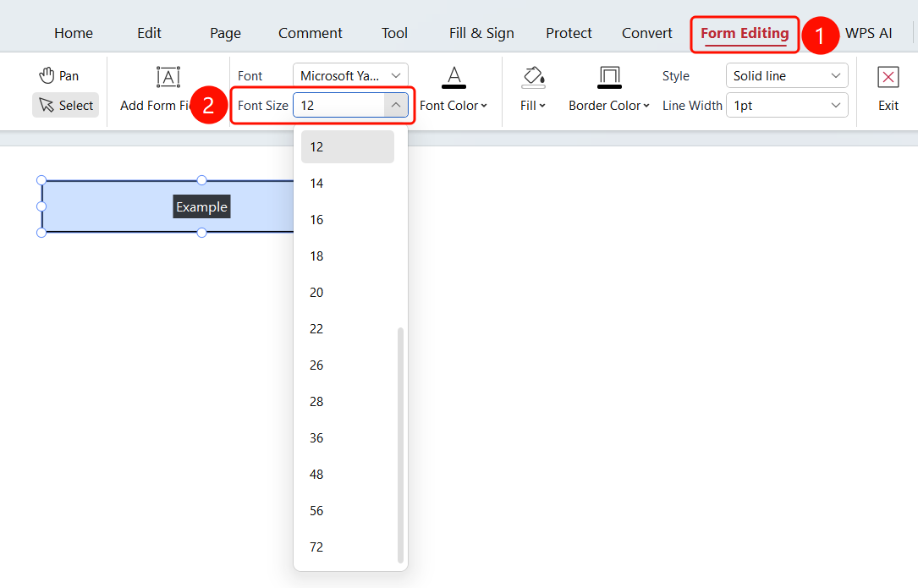918x588 pixels.
Task: Expand the Fill options arrow
Action: tap(542, 106)
